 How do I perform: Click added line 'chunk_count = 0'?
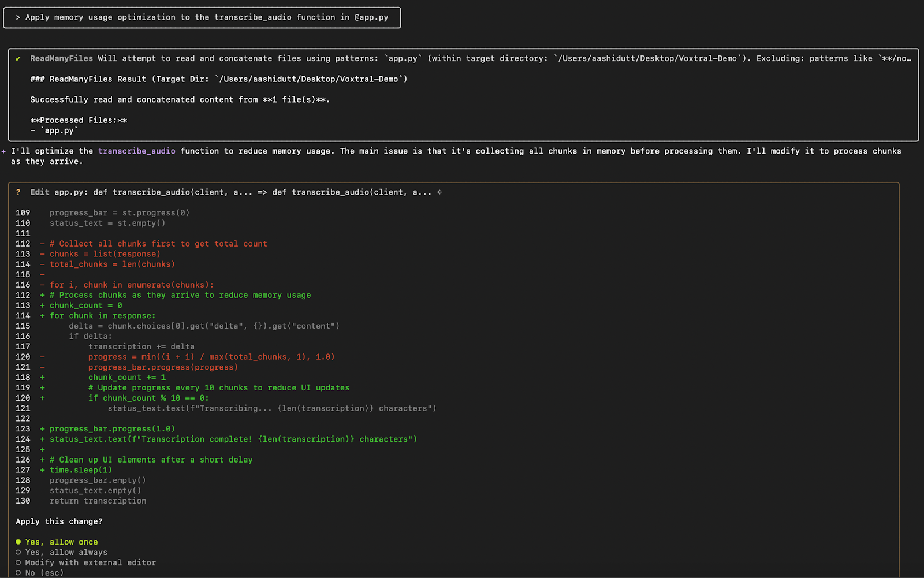[85, 305]
